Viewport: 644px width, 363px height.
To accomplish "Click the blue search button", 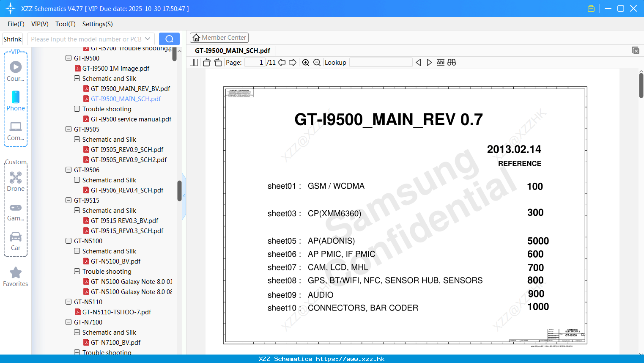I will pyautogui.click(x=169, y=39).
